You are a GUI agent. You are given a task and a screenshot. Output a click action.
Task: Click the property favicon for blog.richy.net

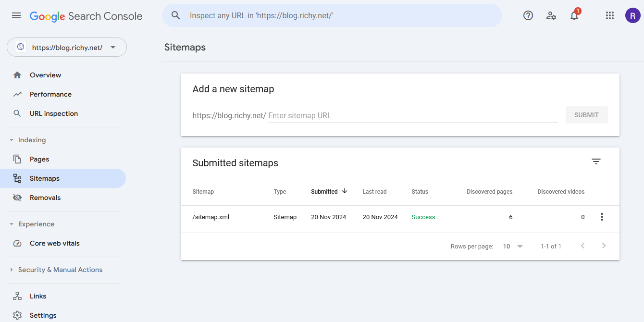(x=21, y=47)
